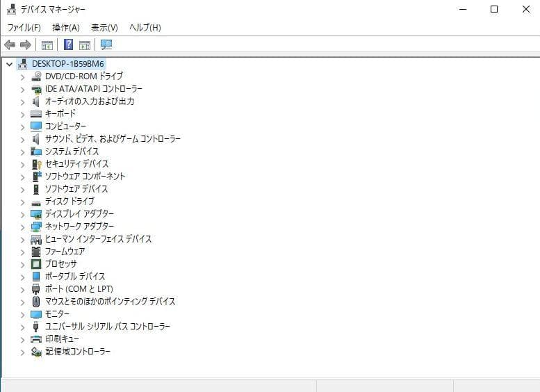540x392 pixels.
Task: Click the IDE ATA/ATAPI controller icon
Action: pos(36,89)
